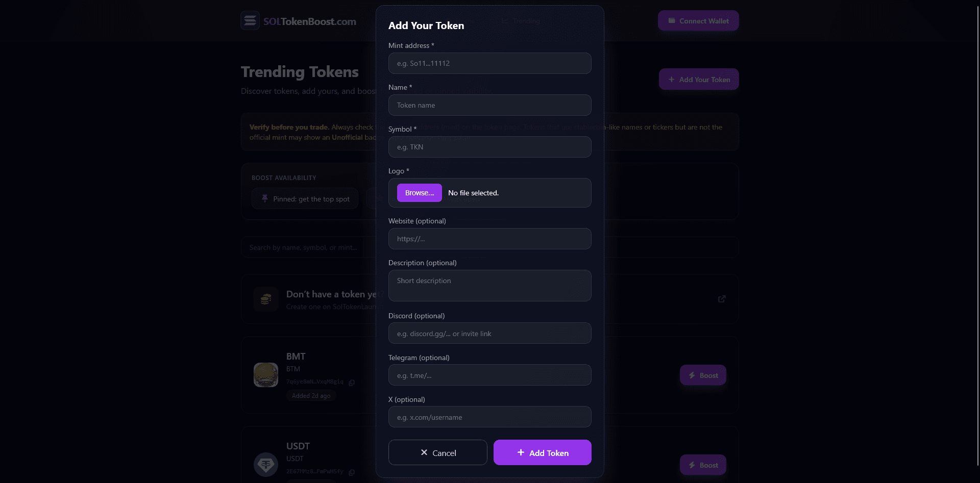Toggle the 'Pinned: get the top spot' filter

point(305,198)
